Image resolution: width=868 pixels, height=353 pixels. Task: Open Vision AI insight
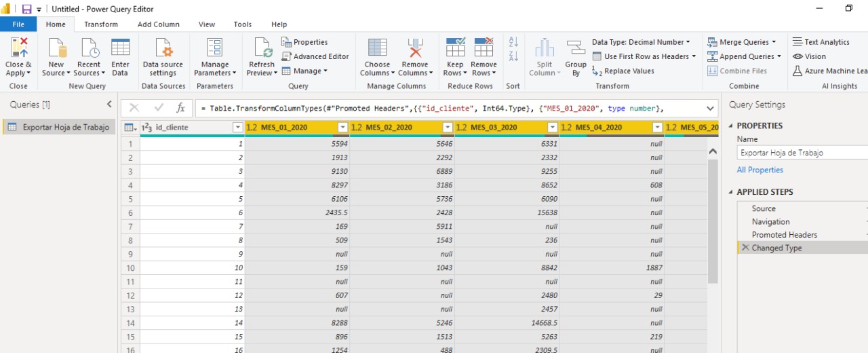[x=810, y=56]
